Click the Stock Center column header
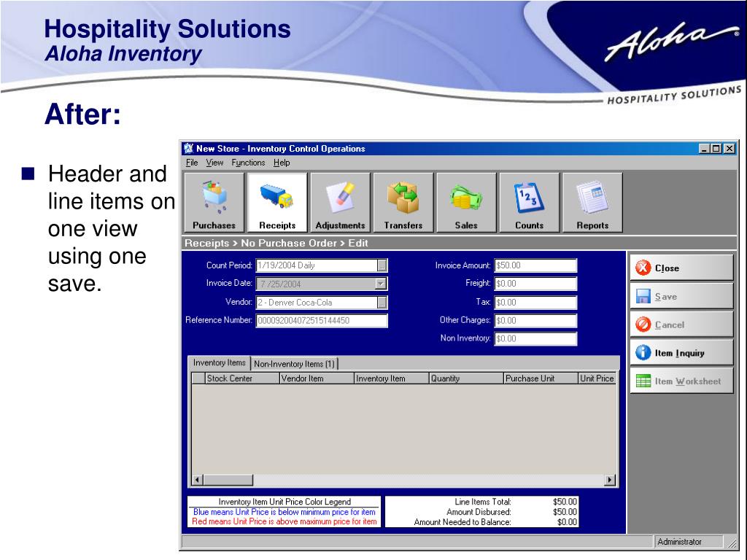Image resolution: width=747 pixels, height=560 pixels. 242,378
